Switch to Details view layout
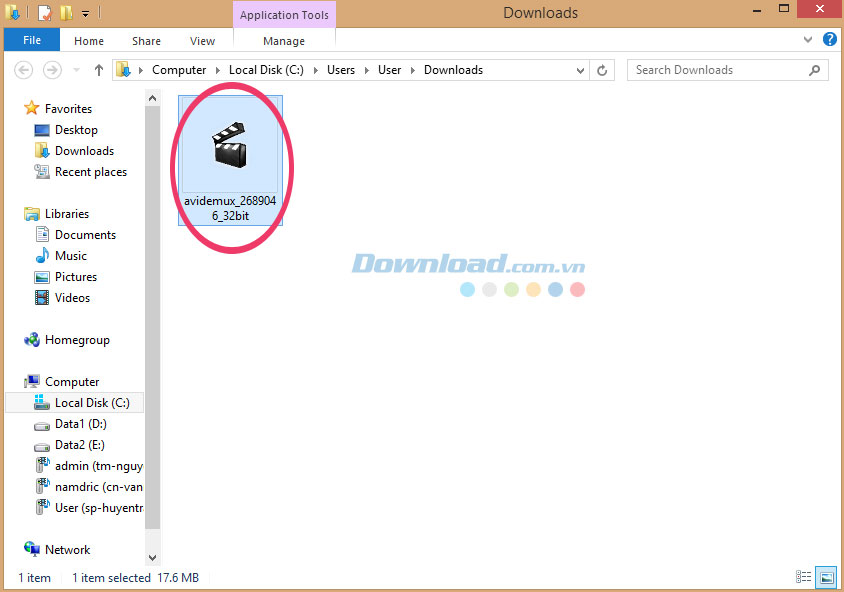 pyautogui.click(x=803, y=577)
